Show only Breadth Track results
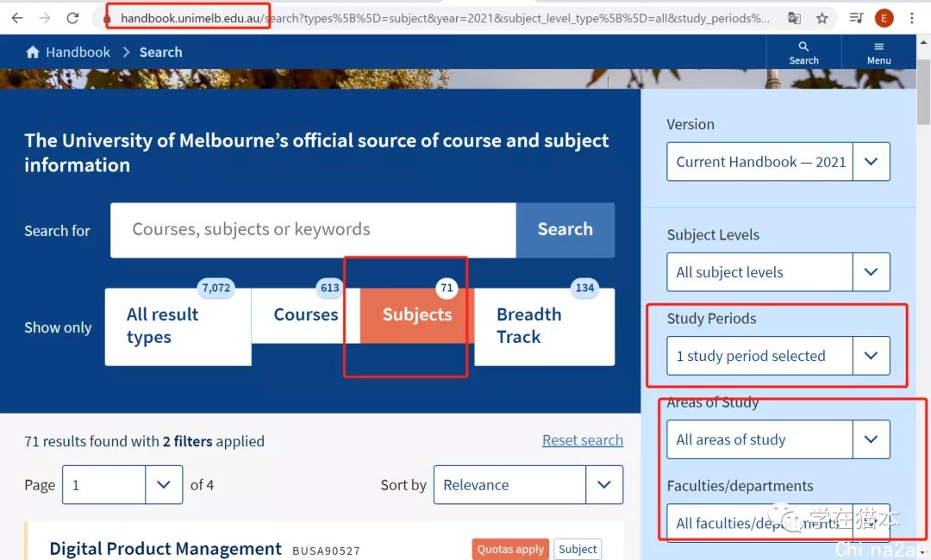This screenshot has width=931, height=560. tap(545, 327)
